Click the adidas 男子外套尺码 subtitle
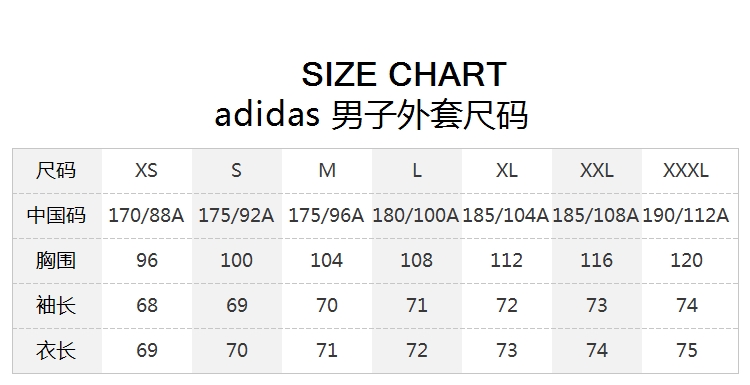 tap(371, 115)
